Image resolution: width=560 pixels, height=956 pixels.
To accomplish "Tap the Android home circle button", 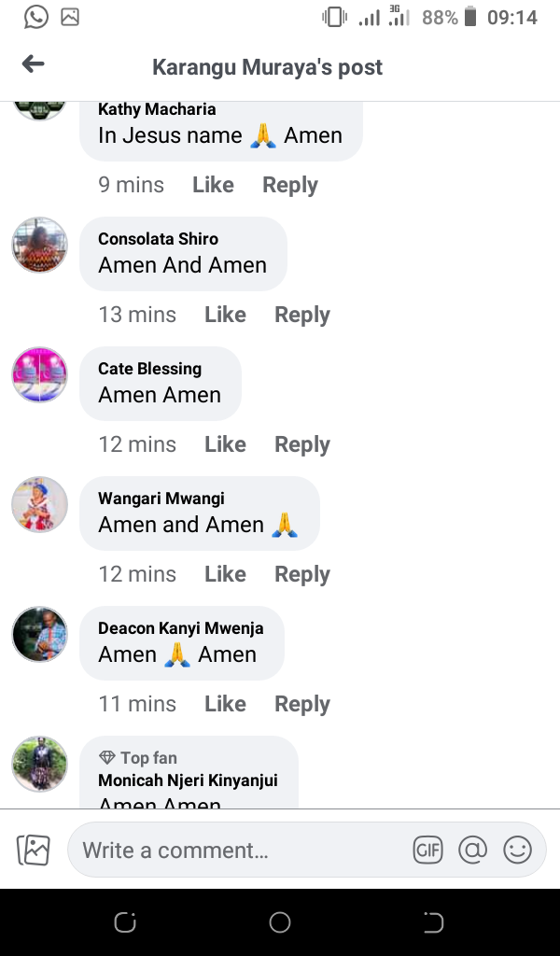I will pyautogui.click(x=280, y=921).
